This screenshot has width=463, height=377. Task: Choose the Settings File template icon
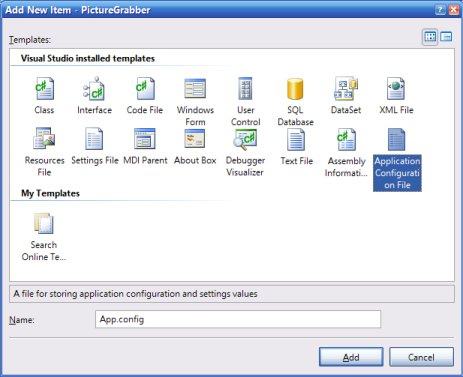(94, 139)
